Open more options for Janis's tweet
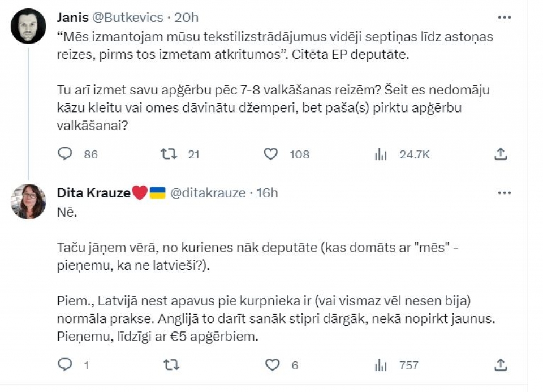 504,18
